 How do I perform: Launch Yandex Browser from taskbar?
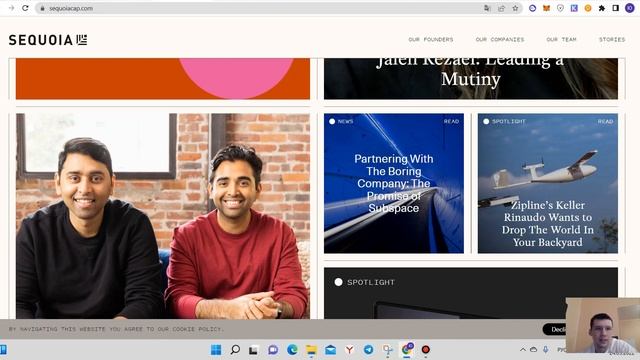coord(349,350)
